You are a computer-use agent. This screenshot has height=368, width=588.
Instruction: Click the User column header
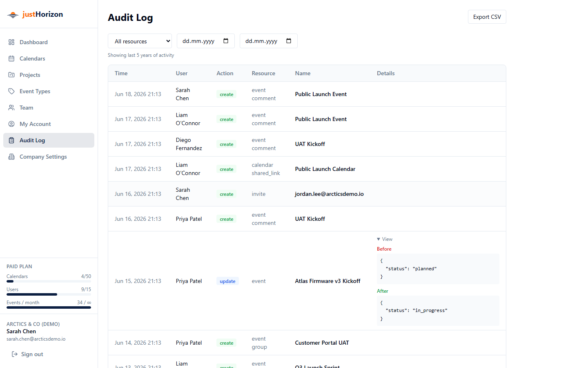pos(182,73)
